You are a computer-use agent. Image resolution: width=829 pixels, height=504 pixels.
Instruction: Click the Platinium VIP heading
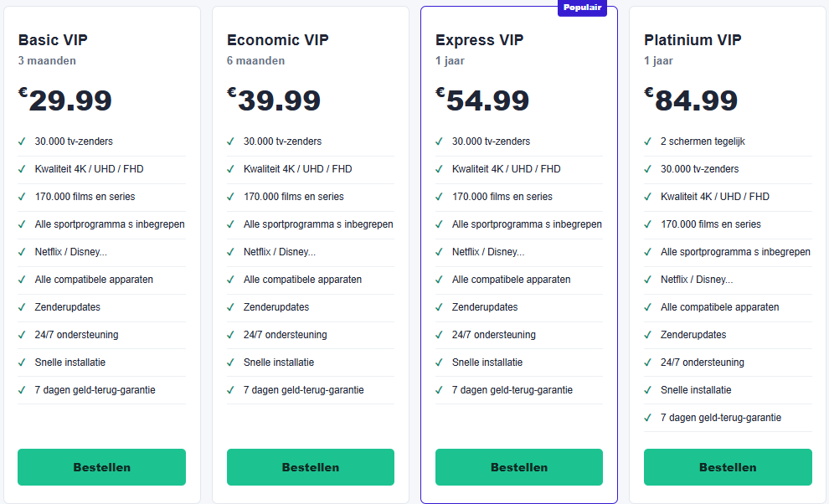[693, 40]
